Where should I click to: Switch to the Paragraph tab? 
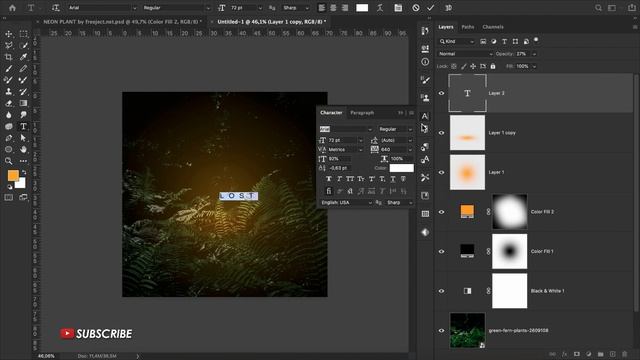click(362, 113)
